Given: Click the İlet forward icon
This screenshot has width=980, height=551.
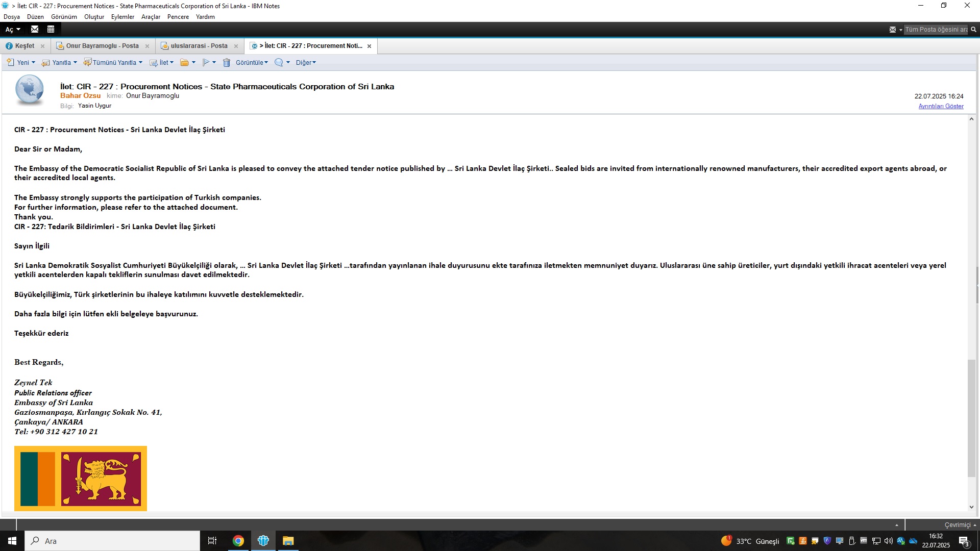Looking at the screenshot, I should pyautogui.click(x=153, y=63).
